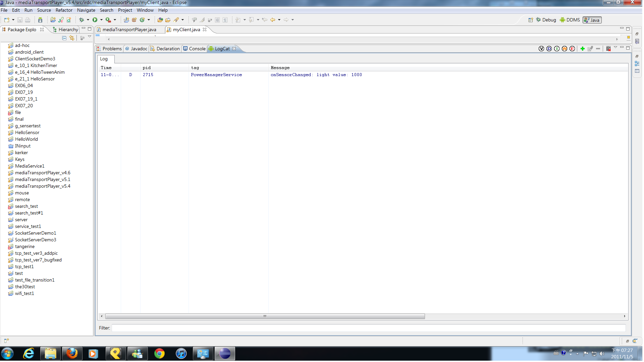Click the New Java Project icon

(x=126, y=20)
